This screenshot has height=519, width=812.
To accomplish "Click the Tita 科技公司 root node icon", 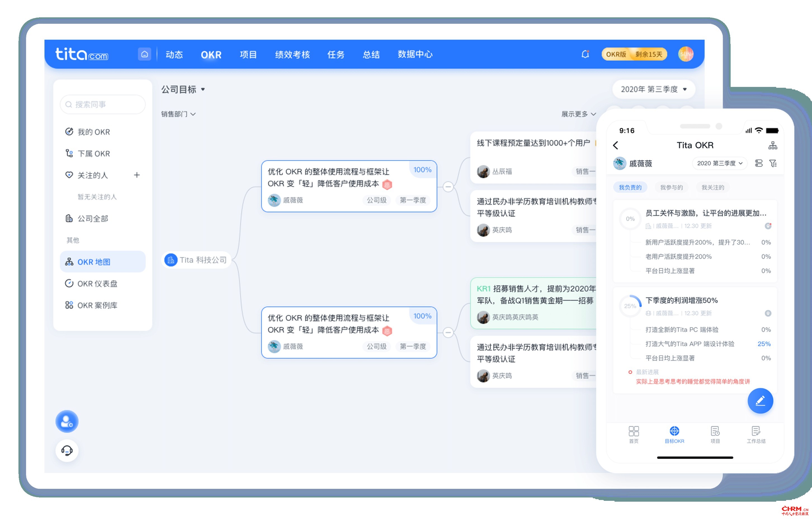I will (171, 260).
